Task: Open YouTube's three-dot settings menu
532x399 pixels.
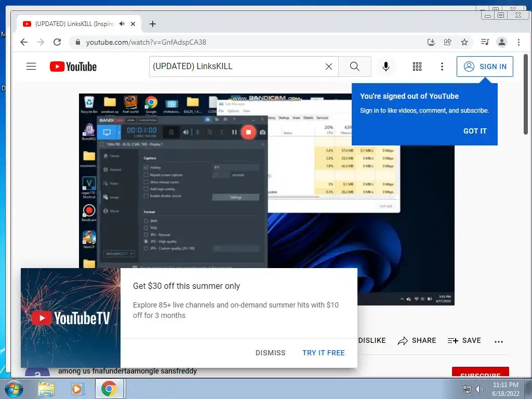Action: 442,66
